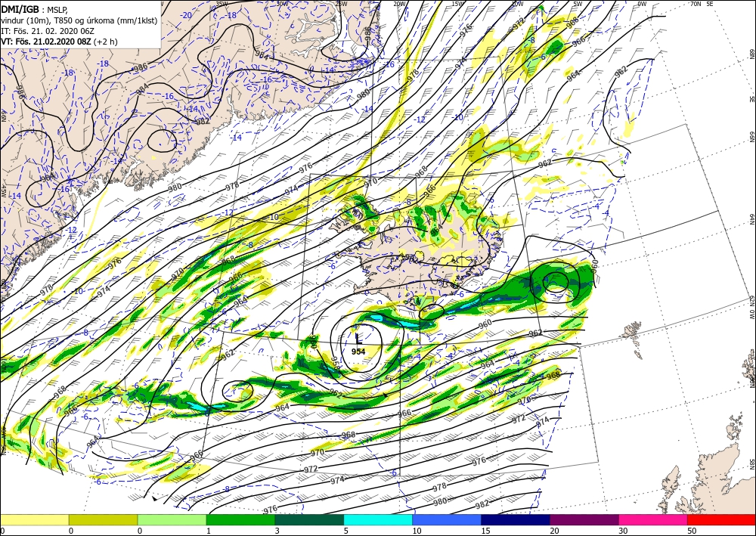Click the "35W" longitude label
Viewport: 756px width, 536px height.
pyautogui.click(x=222, y=4)
